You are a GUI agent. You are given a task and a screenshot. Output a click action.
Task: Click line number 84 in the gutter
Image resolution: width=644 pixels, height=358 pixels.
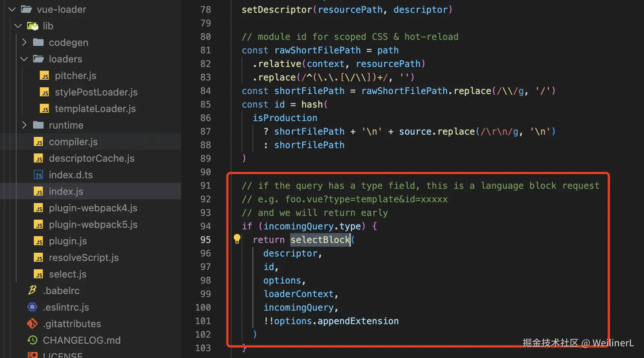[x=206, y=91]
